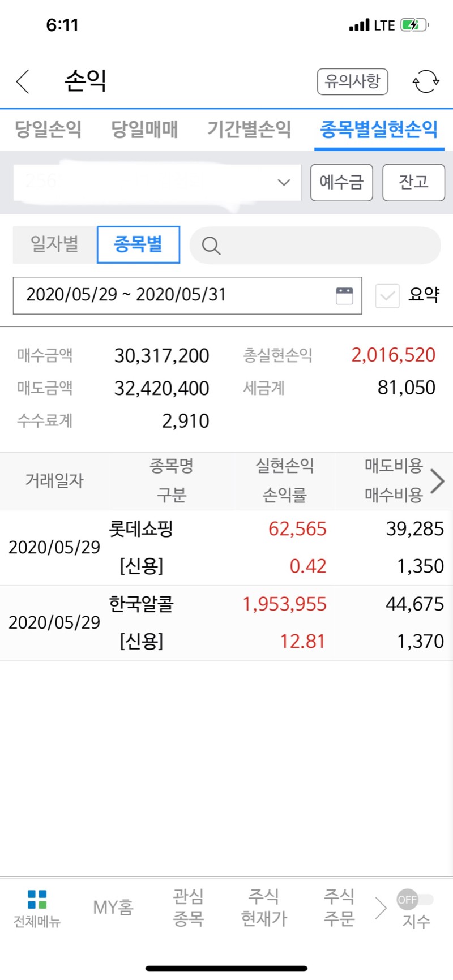453x980 pixels.
Task: Open the calendar date picker icon
Action: click(x=344, y=295)
